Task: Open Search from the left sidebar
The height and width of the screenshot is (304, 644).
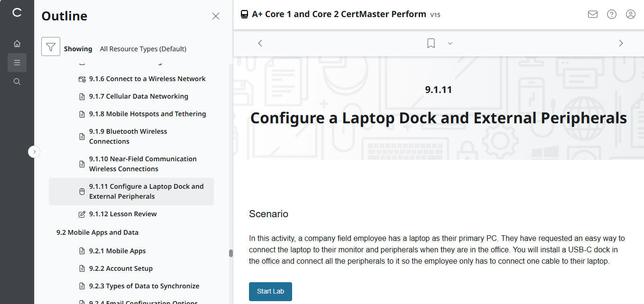Action: 17,81
